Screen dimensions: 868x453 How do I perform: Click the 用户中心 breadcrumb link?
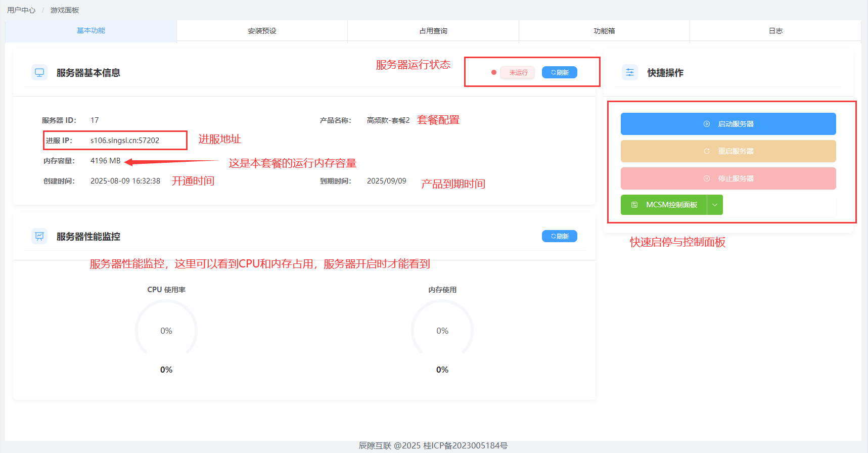pos(21,10)
